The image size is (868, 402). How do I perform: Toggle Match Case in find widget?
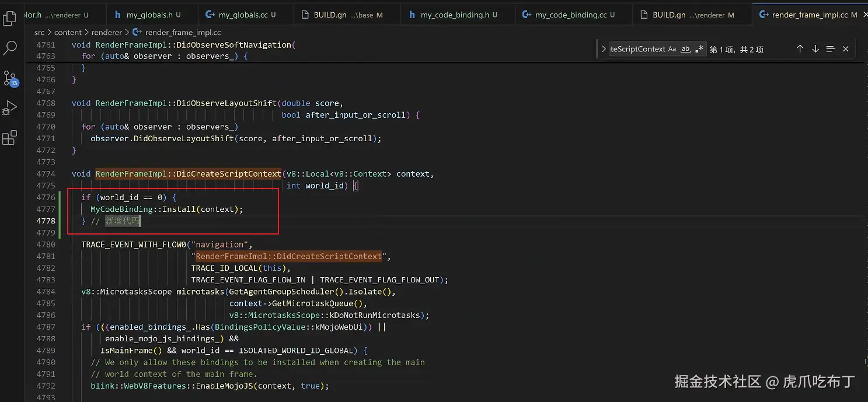pos(672,49)
